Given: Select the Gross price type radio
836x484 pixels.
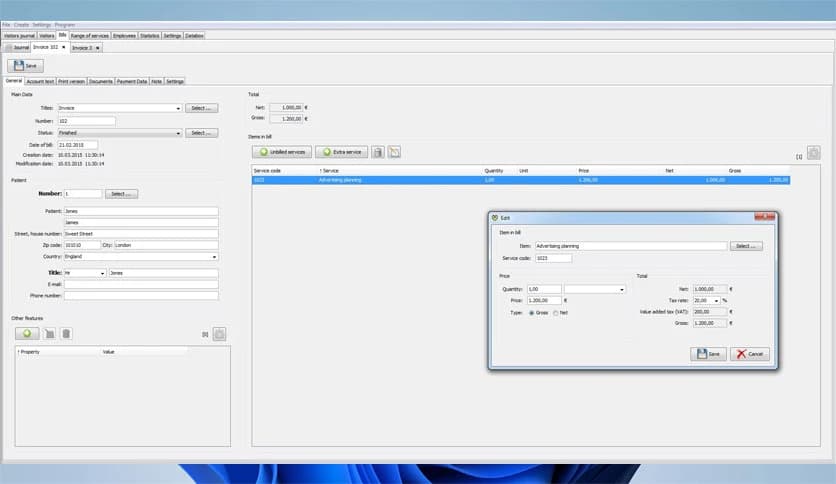Looking at the screenshot, I should pos(531,313).
